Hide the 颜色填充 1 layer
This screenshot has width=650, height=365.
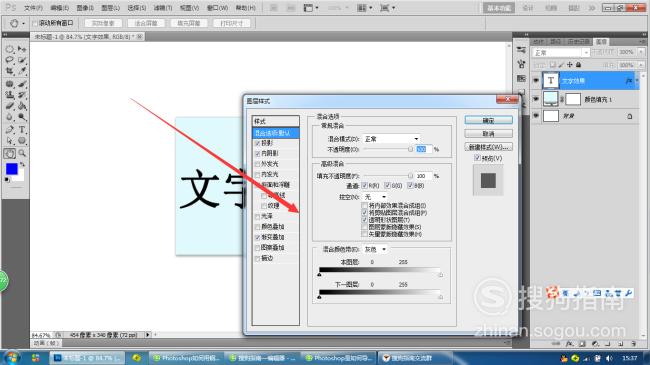(536, 99)
